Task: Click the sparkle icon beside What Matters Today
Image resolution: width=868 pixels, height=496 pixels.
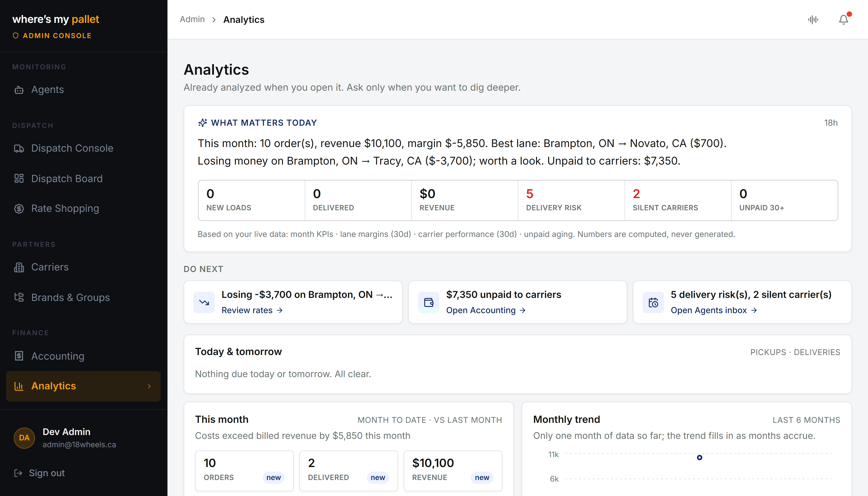Action: click(203, 123)
